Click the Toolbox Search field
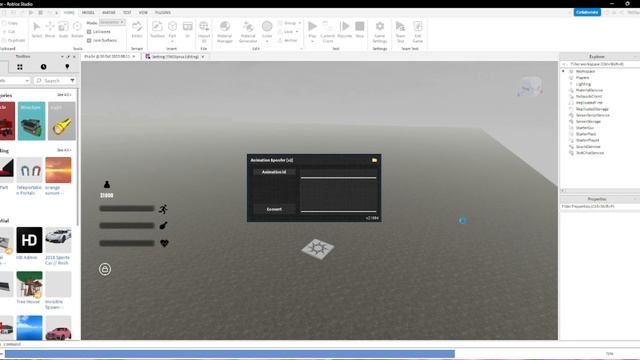 click(x=52, y=80)
